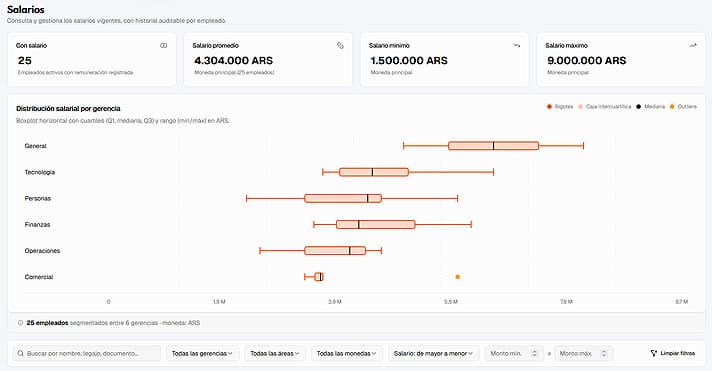This screenshot has width=712, height=371.
Task: Click the Bigotes legend label
Action: coord(564,107)
